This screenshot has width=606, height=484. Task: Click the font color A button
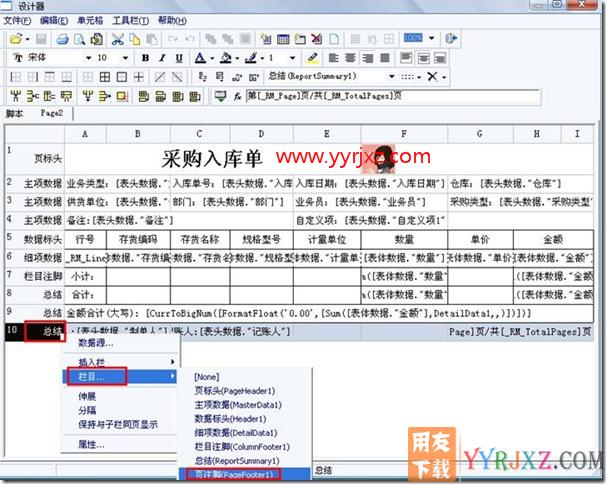[200, 58]
